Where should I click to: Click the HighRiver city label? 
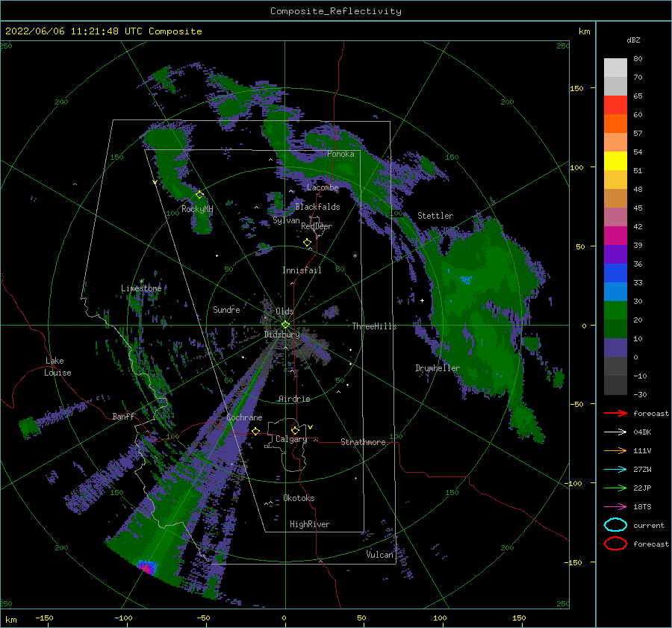pos(310,524)
